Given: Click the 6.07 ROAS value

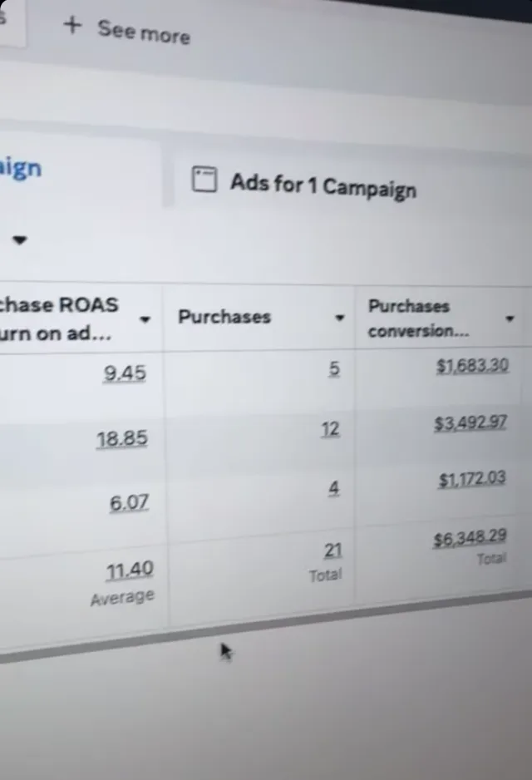Looking at the screenshot, I should pos(130,503).
